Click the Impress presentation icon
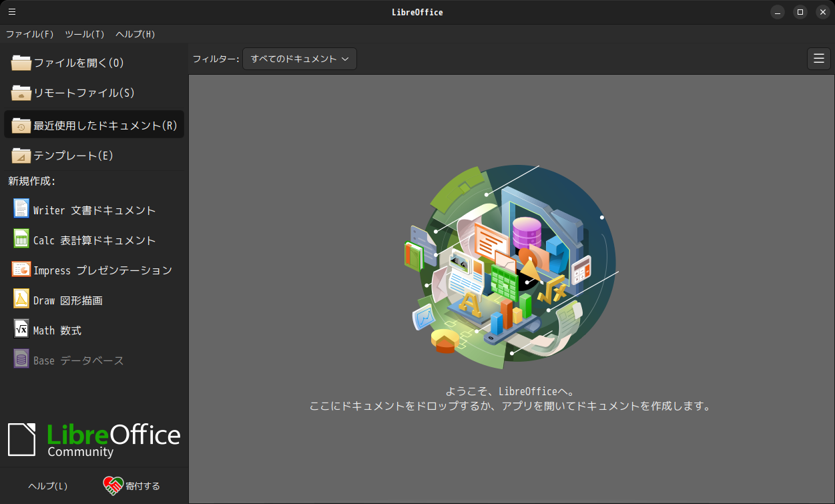 tap(21, 269)
